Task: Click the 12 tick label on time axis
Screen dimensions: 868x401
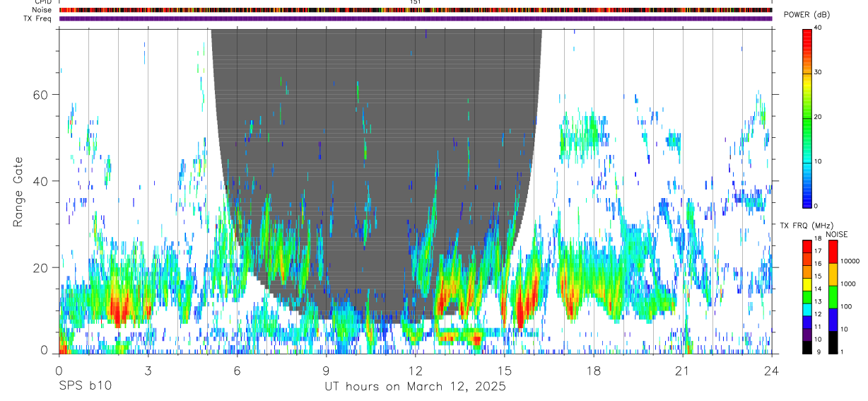Action: 415,370
